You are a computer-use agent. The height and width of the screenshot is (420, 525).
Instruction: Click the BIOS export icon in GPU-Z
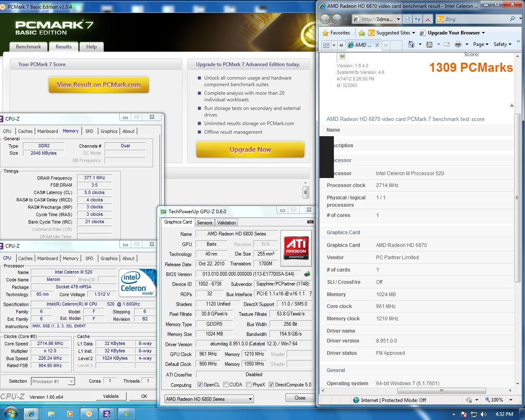(307, 274)
